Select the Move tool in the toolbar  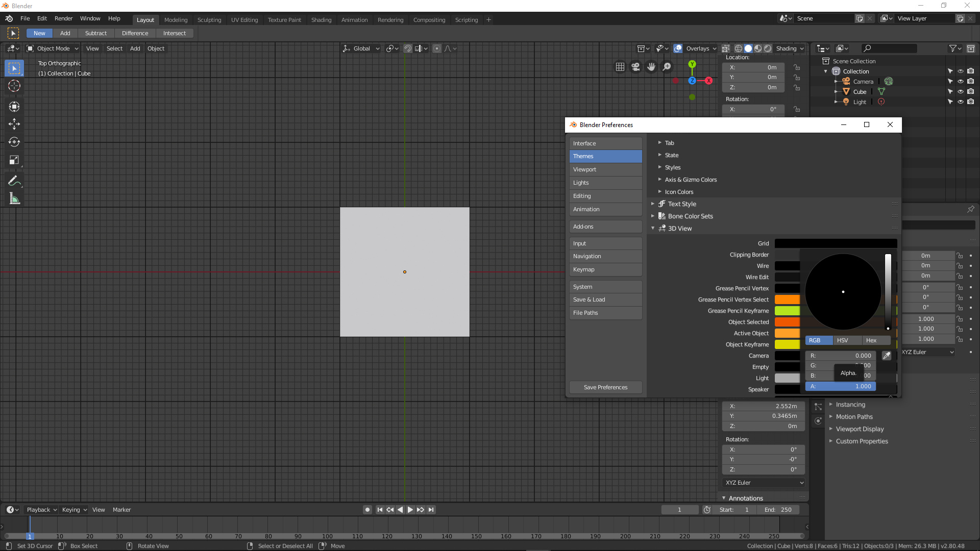tap(14, 124)
